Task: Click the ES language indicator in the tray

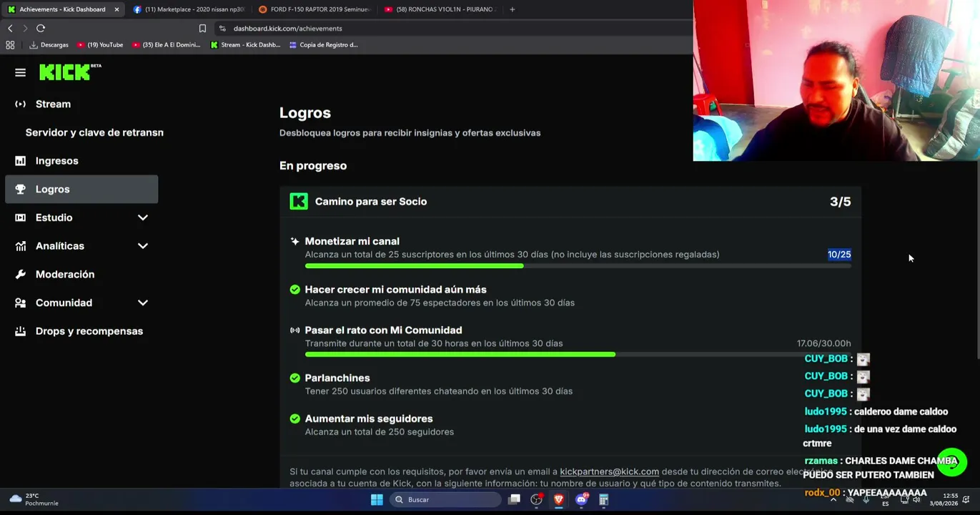Action: [885, 504]
